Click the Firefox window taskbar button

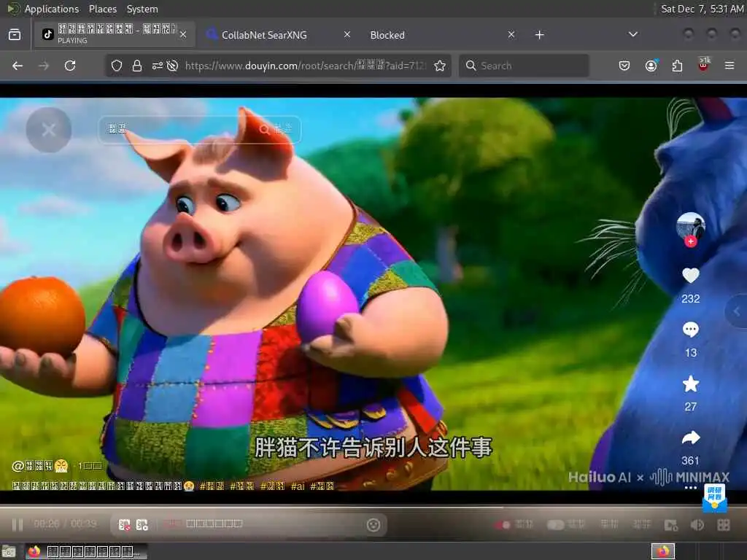[86, 552]
